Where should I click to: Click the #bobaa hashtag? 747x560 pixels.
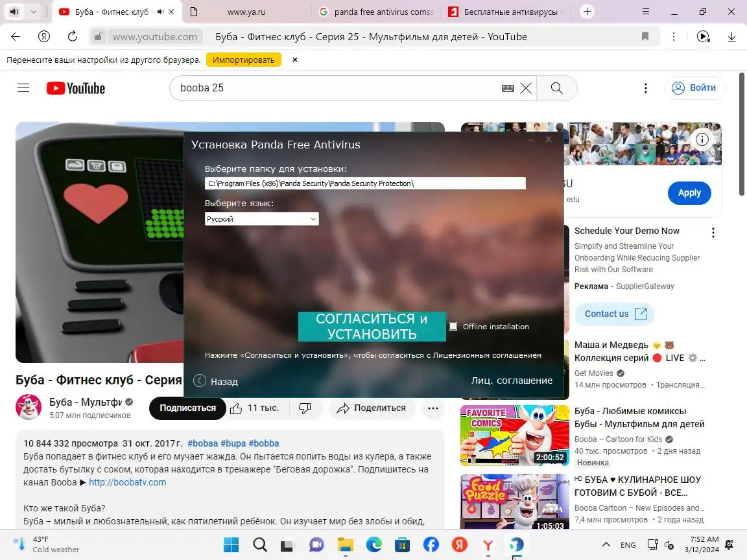[x=202, y=443]
